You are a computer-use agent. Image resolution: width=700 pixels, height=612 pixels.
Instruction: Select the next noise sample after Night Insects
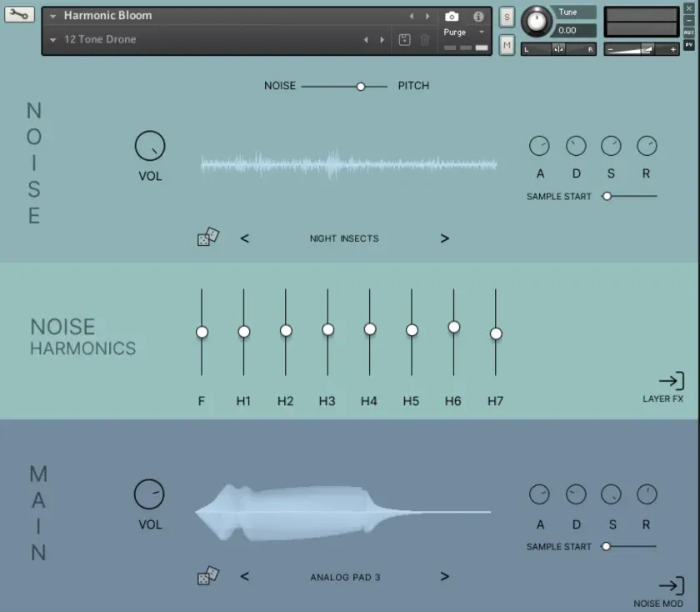445,238
